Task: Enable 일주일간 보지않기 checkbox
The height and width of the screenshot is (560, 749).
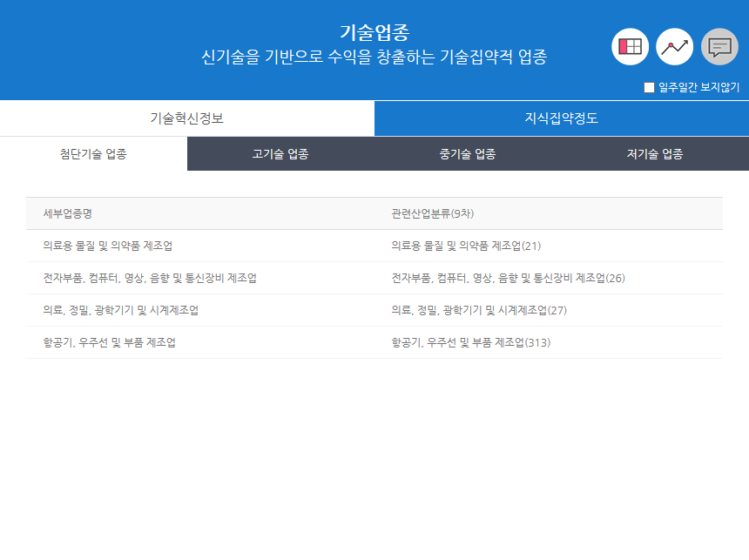Action: pos(647,86)
